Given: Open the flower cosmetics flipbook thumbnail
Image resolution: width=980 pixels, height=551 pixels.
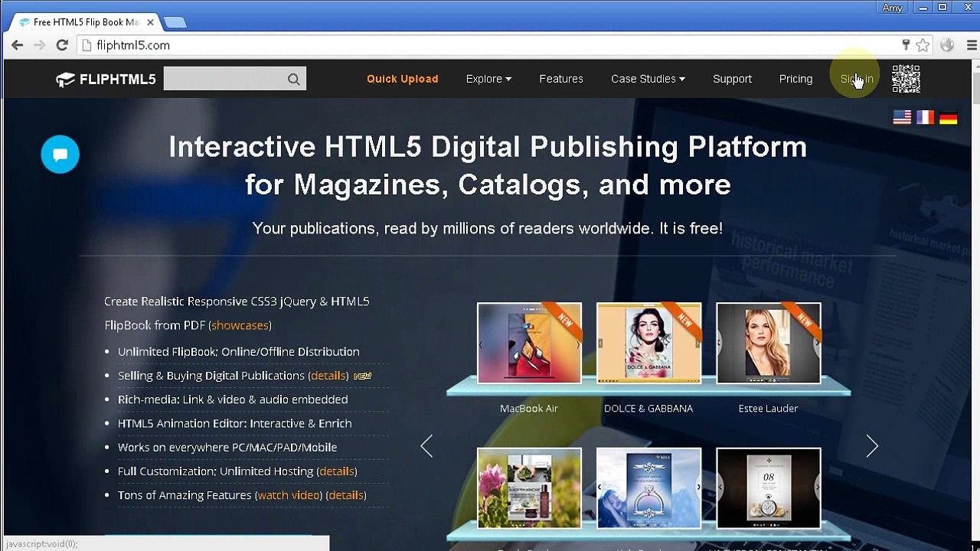Looking at the screenshot, I should coord(529,488).
